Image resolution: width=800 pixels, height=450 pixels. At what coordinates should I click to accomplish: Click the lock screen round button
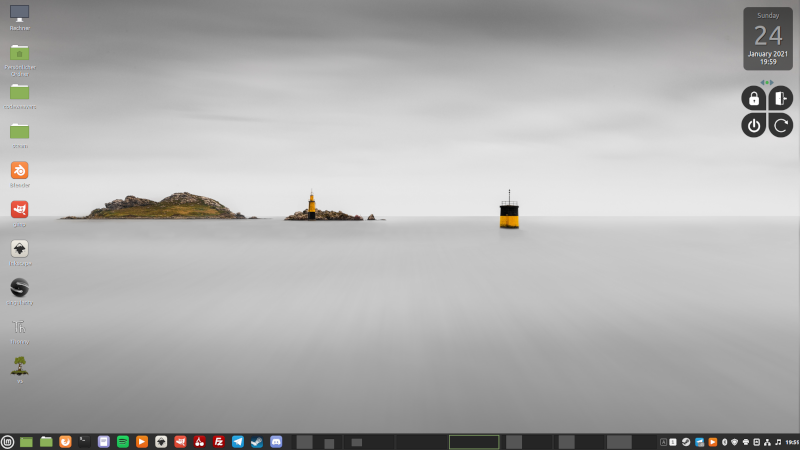(753, 98)
